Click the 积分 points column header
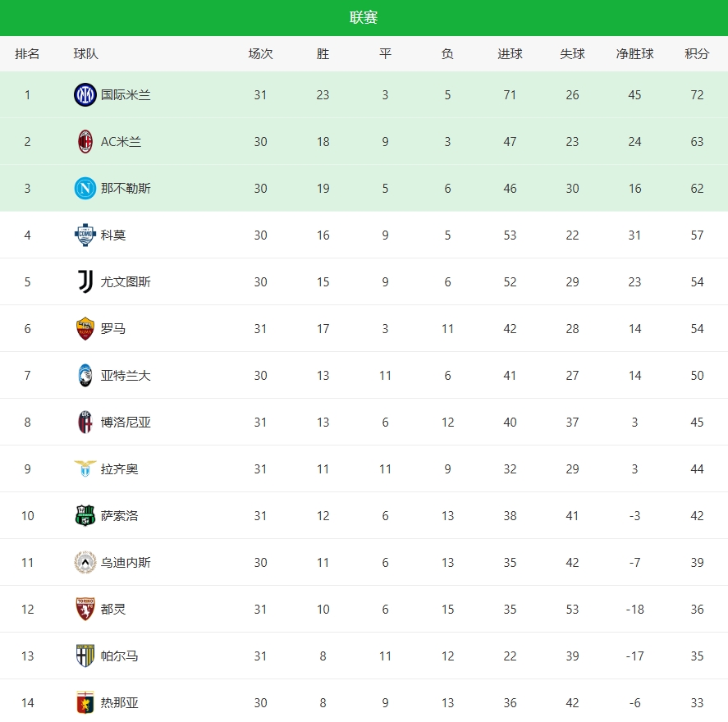 [697, 54]
